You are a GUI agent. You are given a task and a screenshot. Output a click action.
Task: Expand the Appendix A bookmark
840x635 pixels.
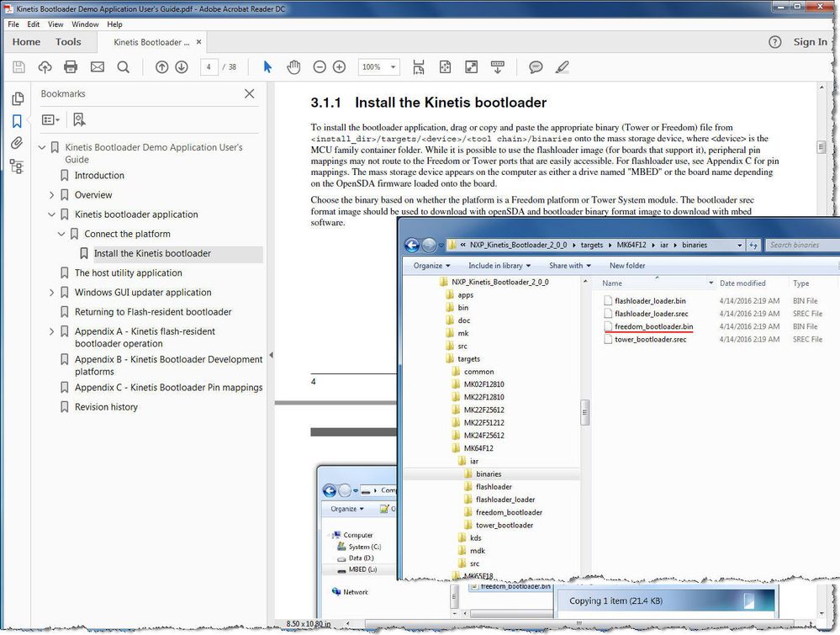[x=52, y=331]
